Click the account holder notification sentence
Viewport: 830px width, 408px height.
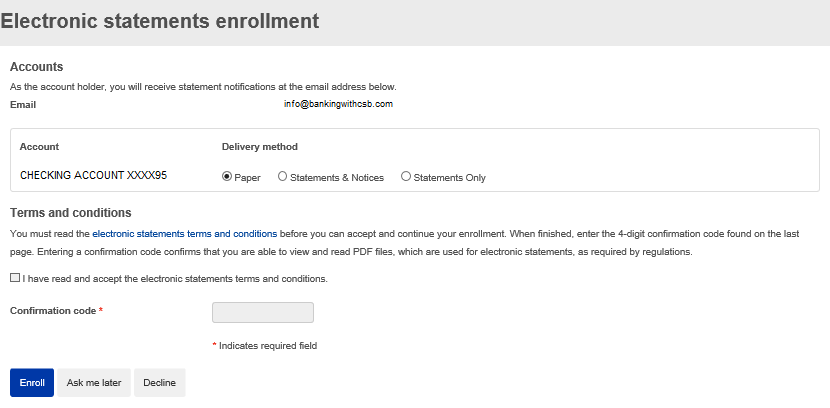coord(203,87)
